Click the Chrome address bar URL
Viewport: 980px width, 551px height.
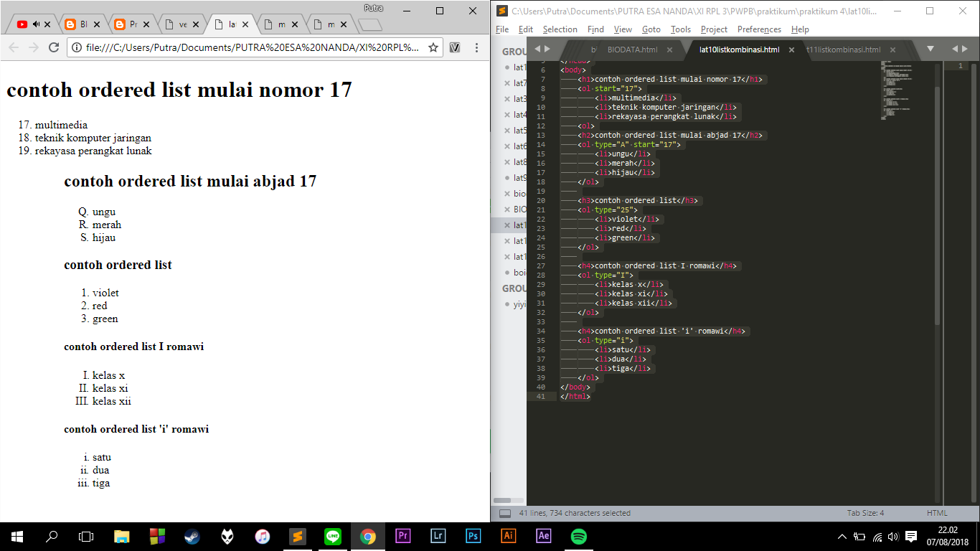tap(252, 47)
